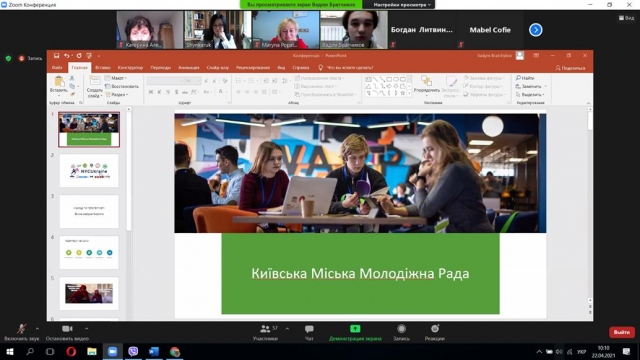Open File Explorer from taskbar
The height and width of the screenshot is (360, 640).
tap(92, 351)
